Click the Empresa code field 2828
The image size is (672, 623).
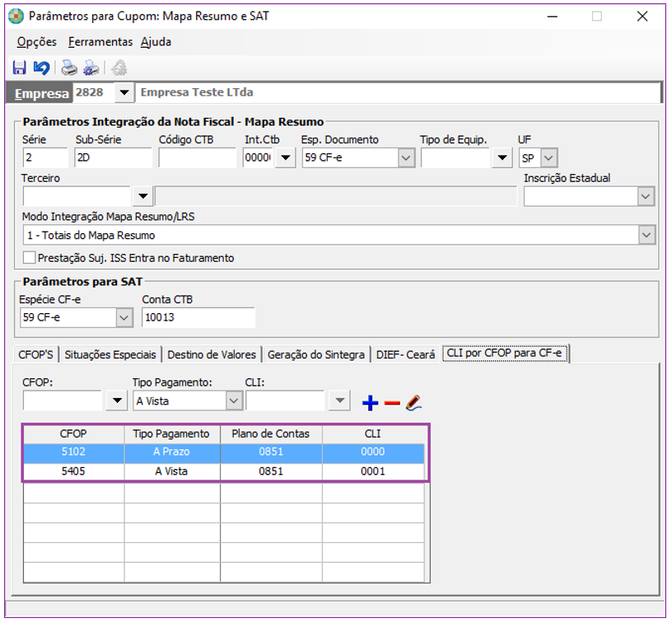[94, 92]
